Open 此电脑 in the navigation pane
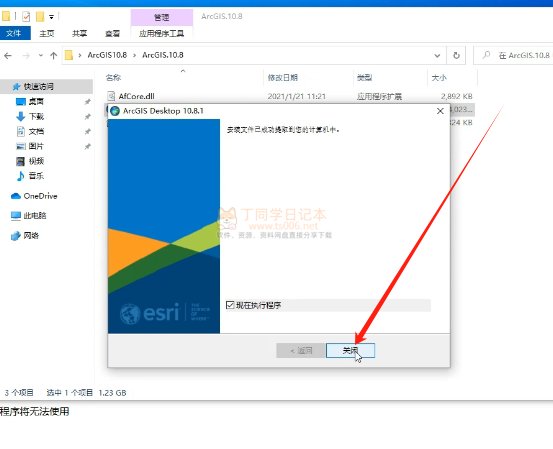Image resolution: width=553 pixels, height=449 pixels. [x=35, y=216]
